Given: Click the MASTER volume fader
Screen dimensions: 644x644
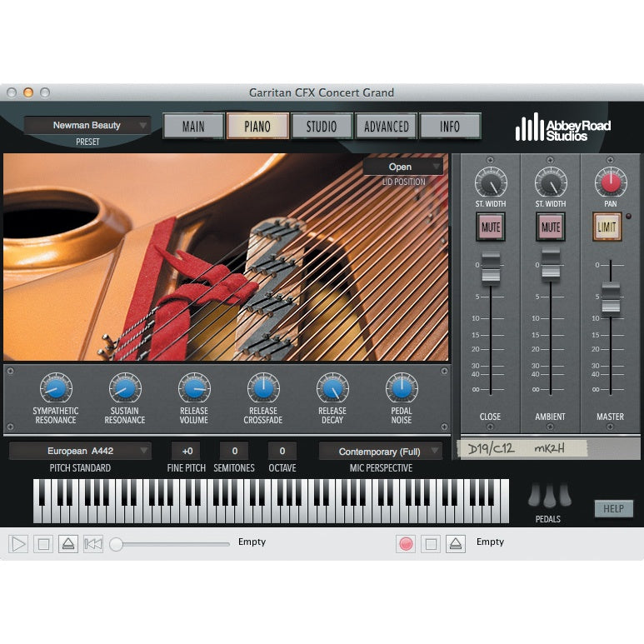Looking at the screenshot, I should tap(611, 299).
